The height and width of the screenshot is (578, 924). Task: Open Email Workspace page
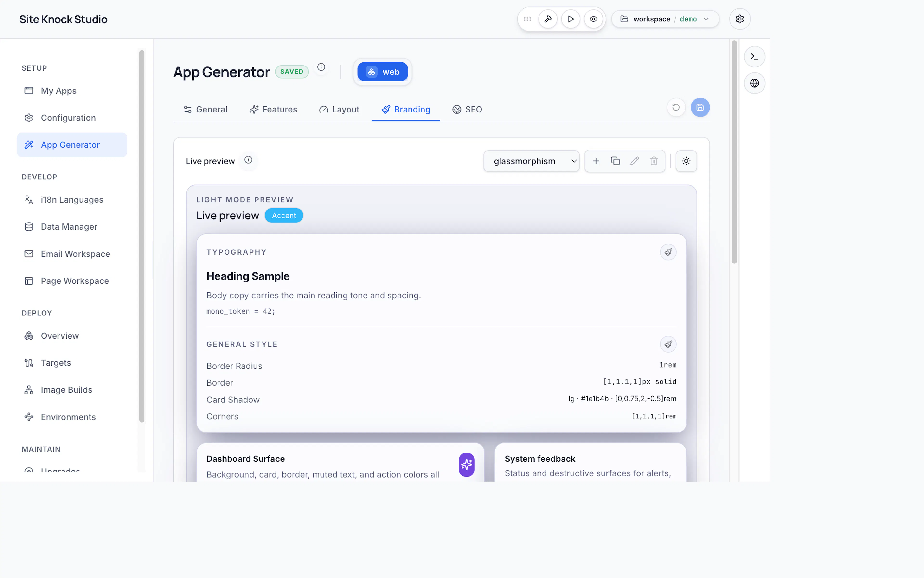[72, 254]
